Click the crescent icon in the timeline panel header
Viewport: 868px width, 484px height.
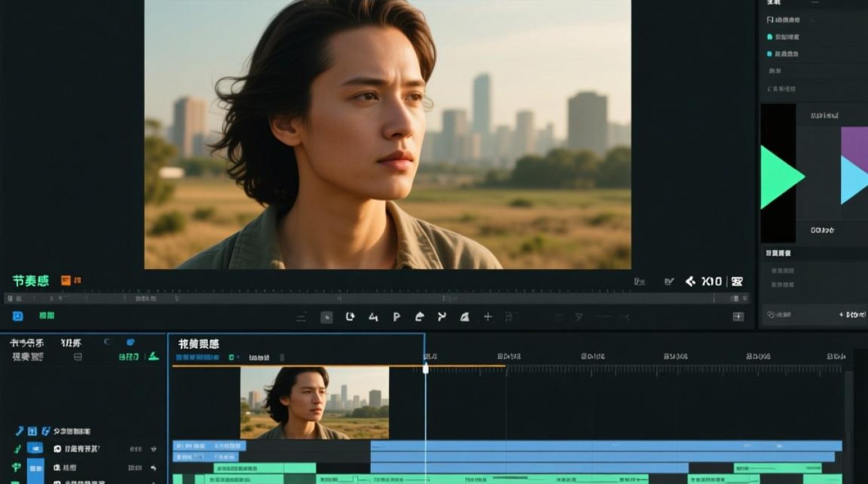pos(107,342)
